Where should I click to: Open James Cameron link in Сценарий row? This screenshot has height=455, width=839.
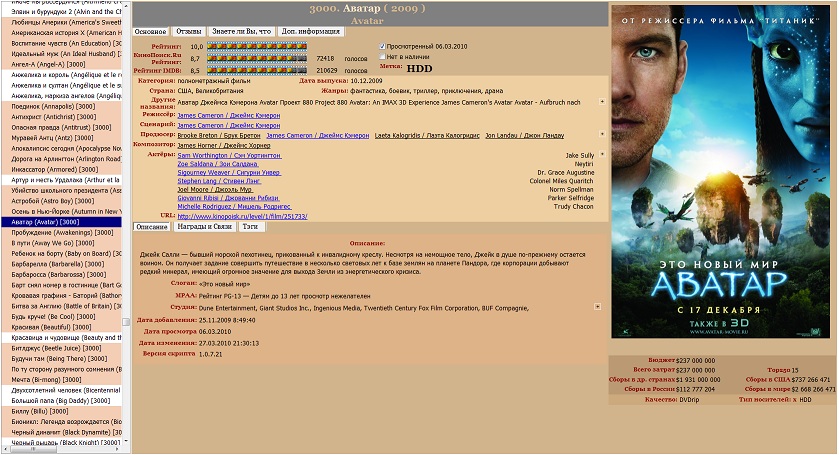coord(228,125)
